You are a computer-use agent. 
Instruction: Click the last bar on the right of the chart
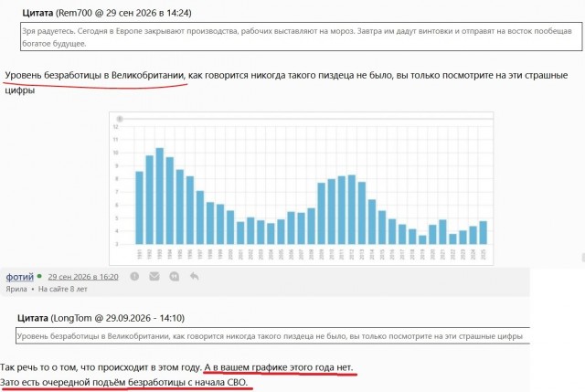pyautogui.click(x=483, y=232)
